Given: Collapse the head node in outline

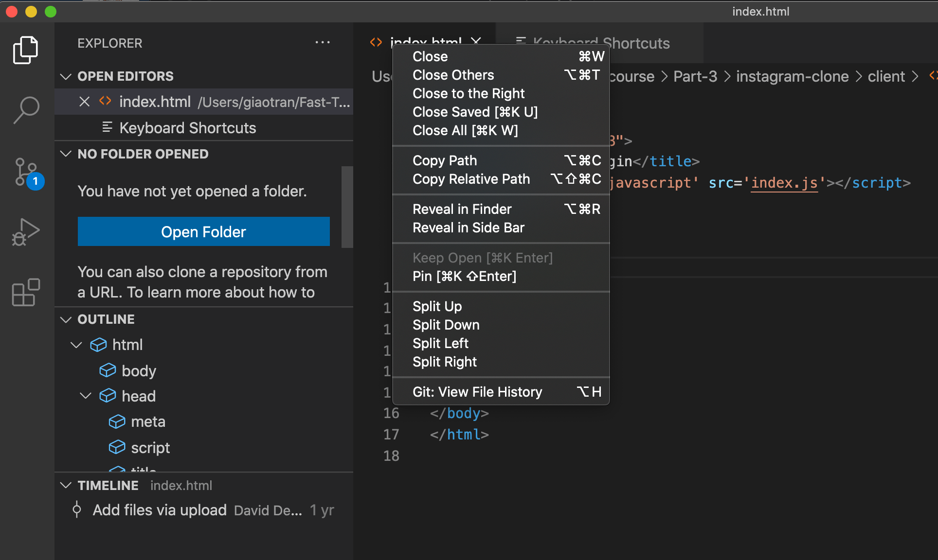Looking at the screenshot, I should tap(86, 396).
